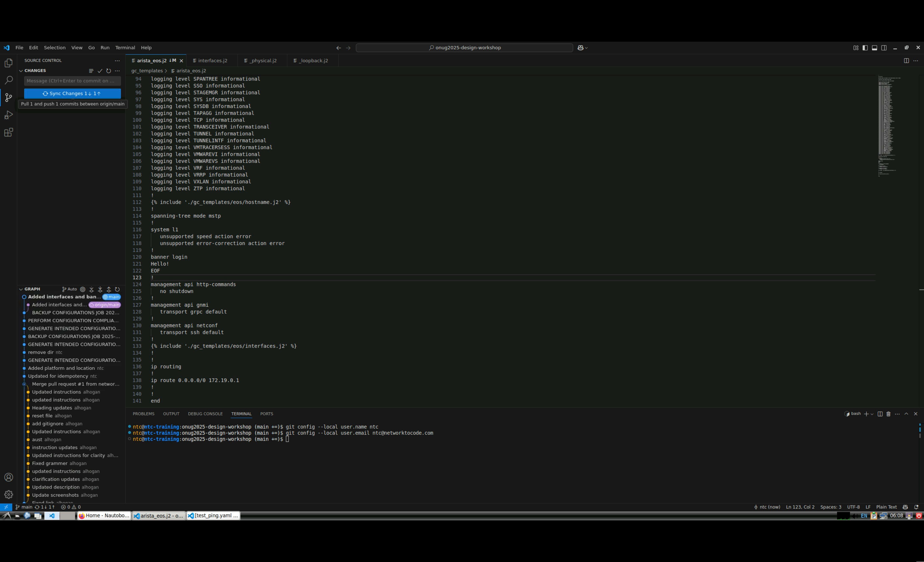This screenshot has width=924, height=562.
Task: Click the commit checkmark in Changes header
Action: pos(100,71)
